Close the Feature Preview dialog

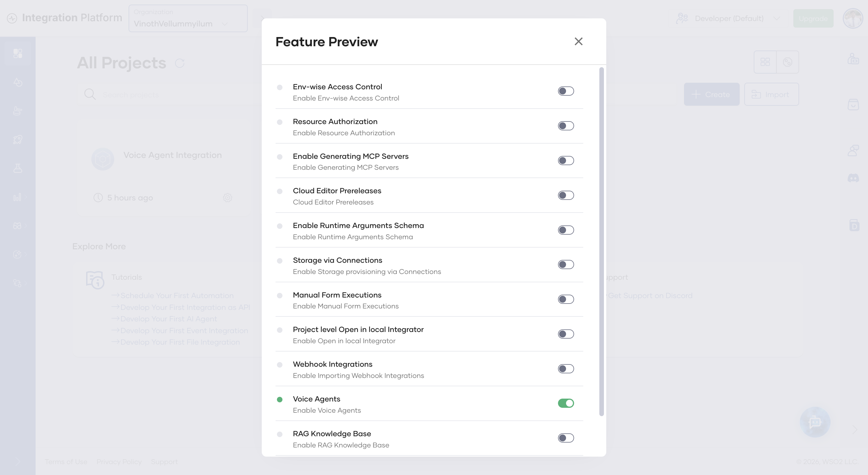tap(579, 41)
